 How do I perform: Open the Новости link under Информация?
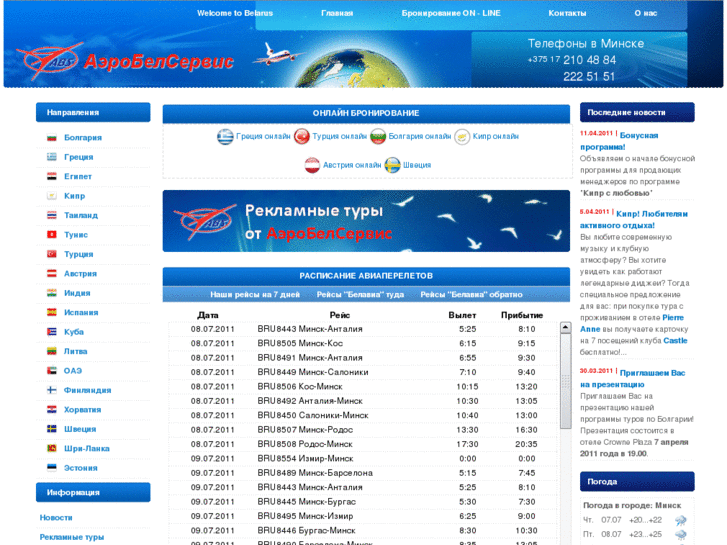(56, 518)
